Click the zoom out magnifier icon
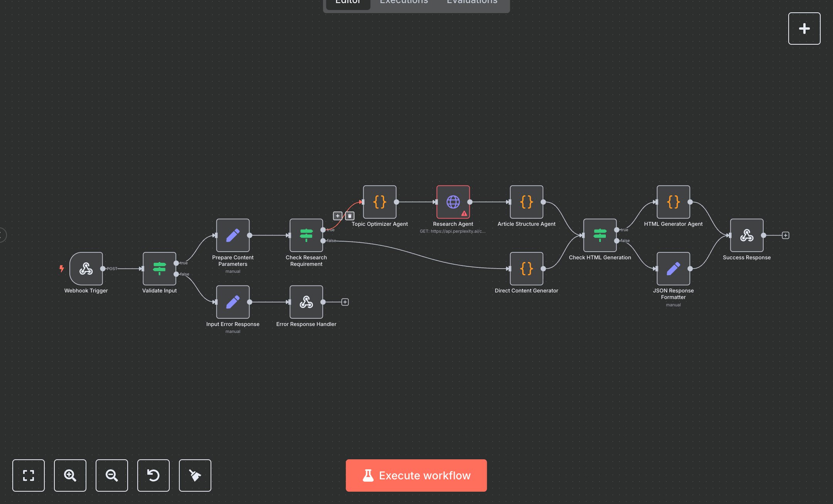This screenshot has height=504, width=833. (111, 475)
